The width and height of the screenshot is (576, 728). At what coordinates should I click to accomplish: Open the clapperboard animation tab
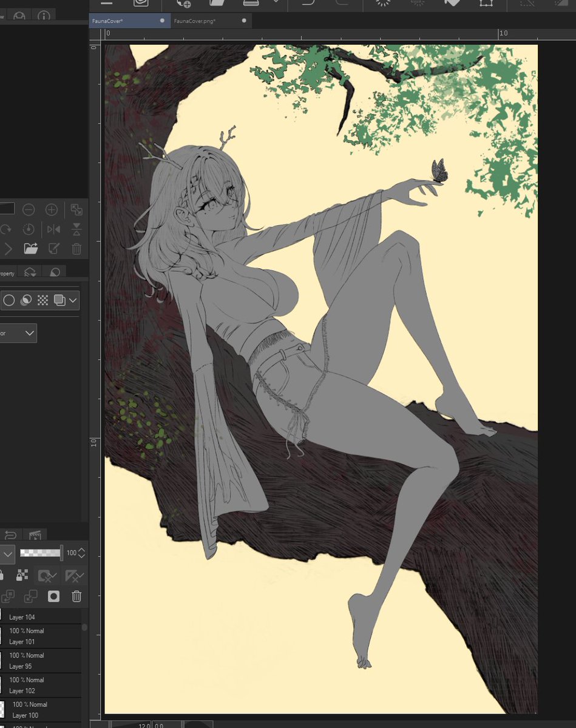(35, 534)
